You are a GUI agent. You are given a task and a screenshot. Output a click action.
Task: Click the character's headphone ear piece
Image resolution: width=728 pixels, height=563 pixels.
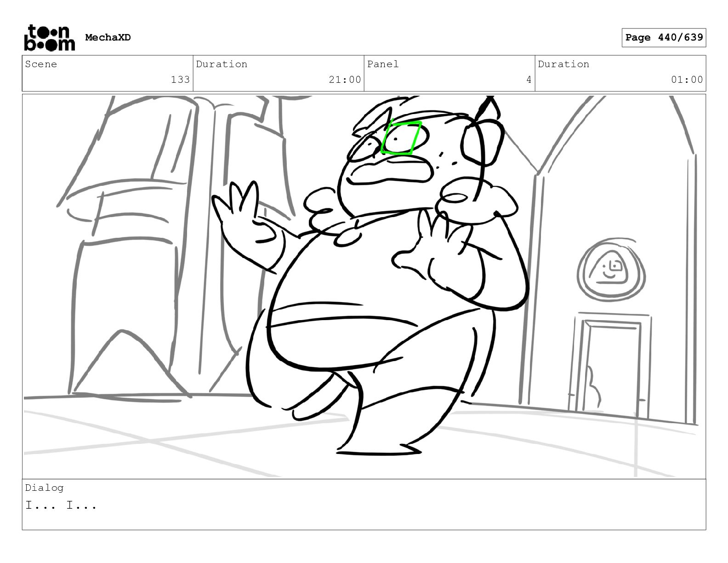[x=482, y=144]
